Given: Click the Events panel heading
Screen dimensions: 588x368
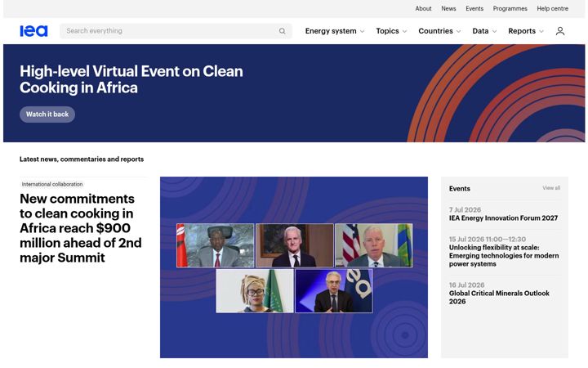Looking at the screenshot, I should click(x=459, y=189).
